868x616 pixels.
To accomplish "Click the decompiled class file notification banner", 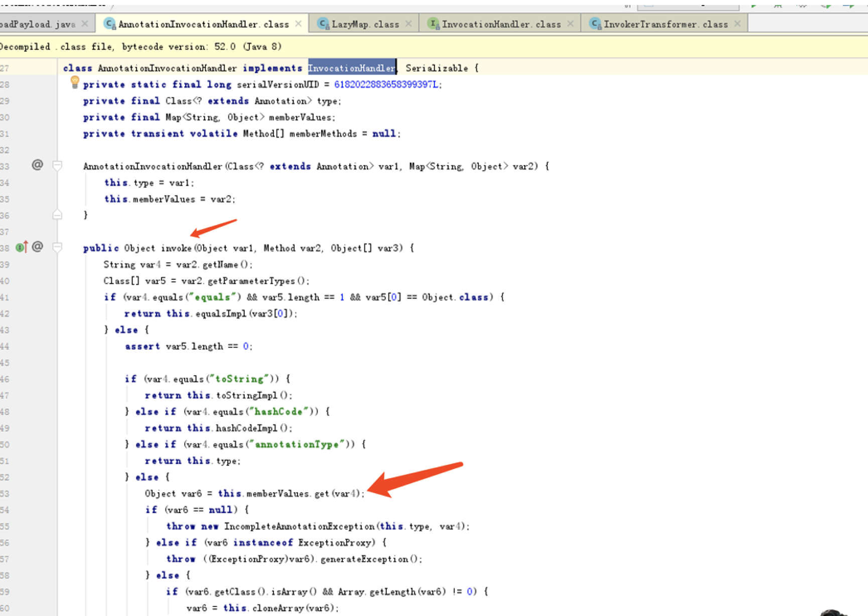I will 434,47.
